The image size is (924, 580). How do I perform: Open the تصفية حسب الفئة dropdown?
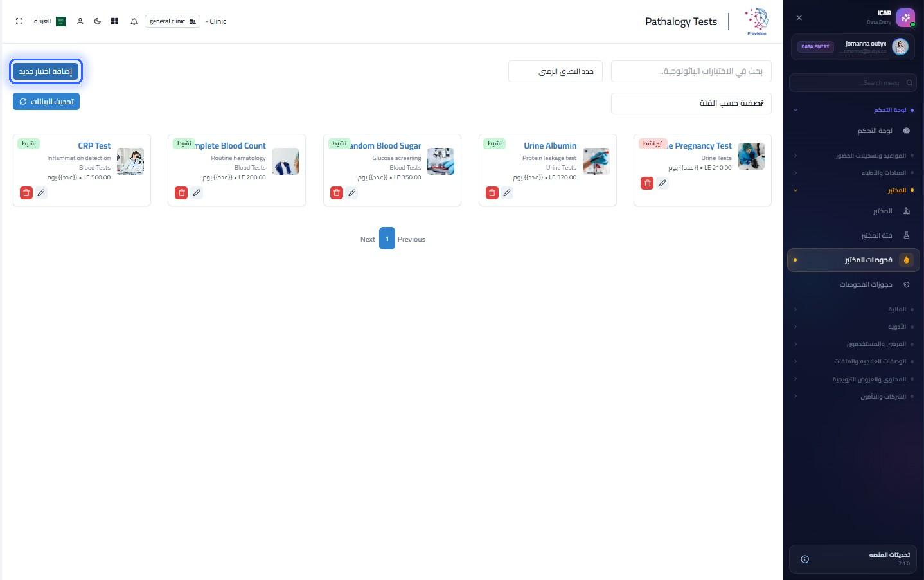691,104
